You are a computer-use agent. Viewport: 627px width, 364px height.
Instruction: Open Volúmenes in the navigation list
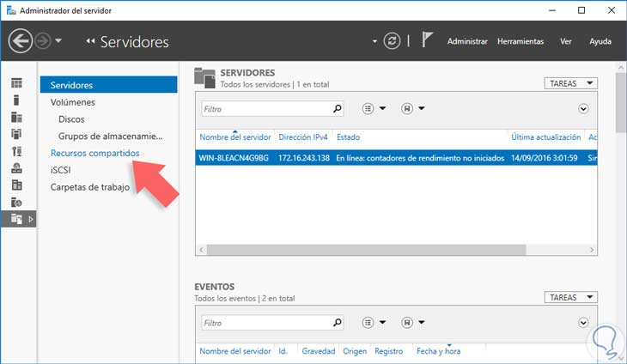click(x=72, y=102)
